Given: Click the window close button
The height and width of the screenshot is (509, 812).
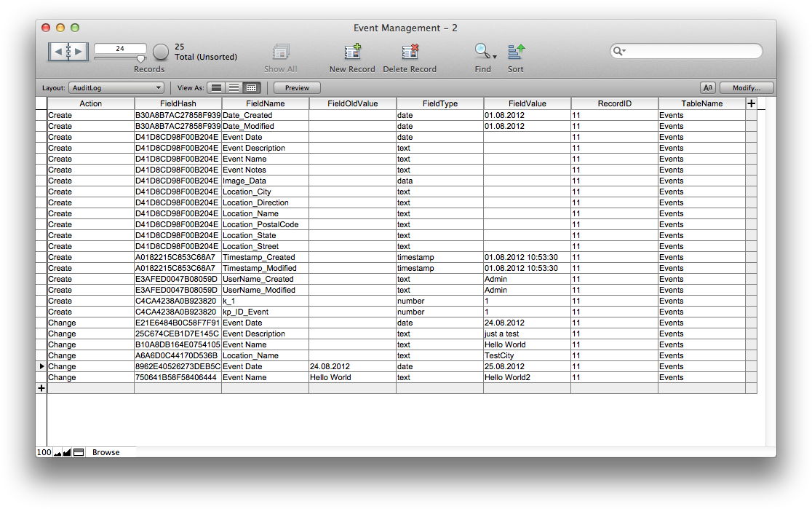Looking at the screenshot, I should (46, 28).
